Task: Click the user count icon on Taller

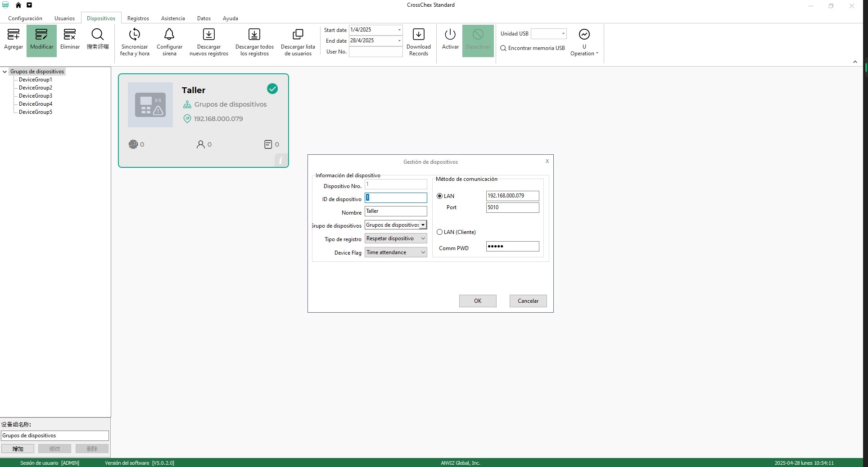Action: pos(201,144)
